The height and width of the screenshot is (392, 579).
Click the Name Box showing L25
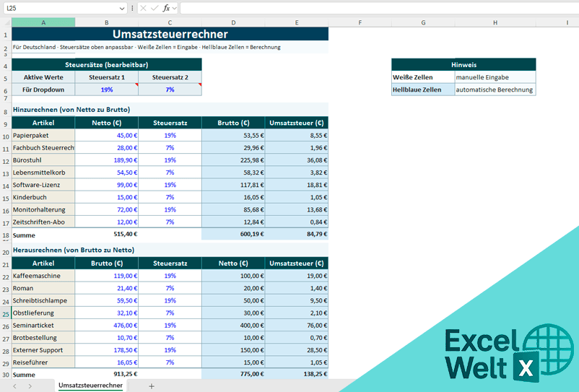pyautogui.click(x=58, y=8)
